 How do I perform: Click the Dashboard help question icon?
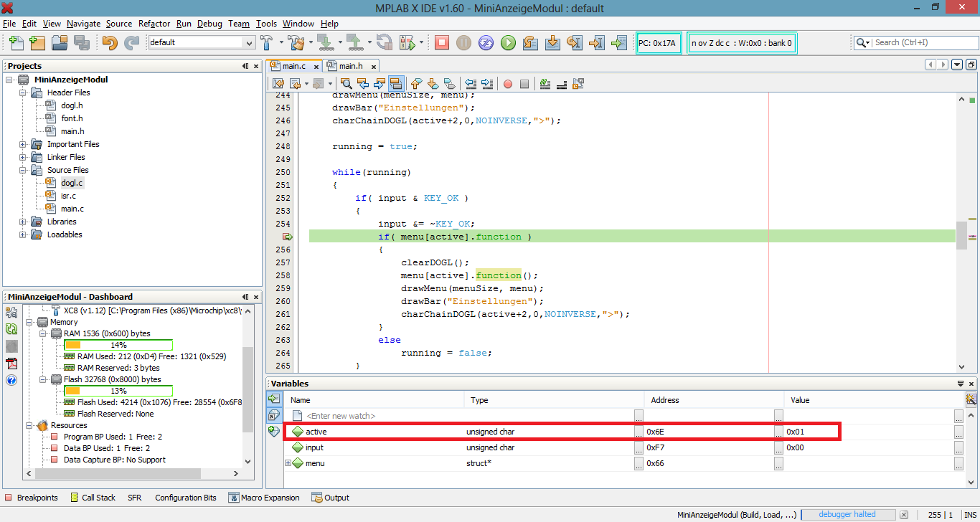(x=11, y=380)
